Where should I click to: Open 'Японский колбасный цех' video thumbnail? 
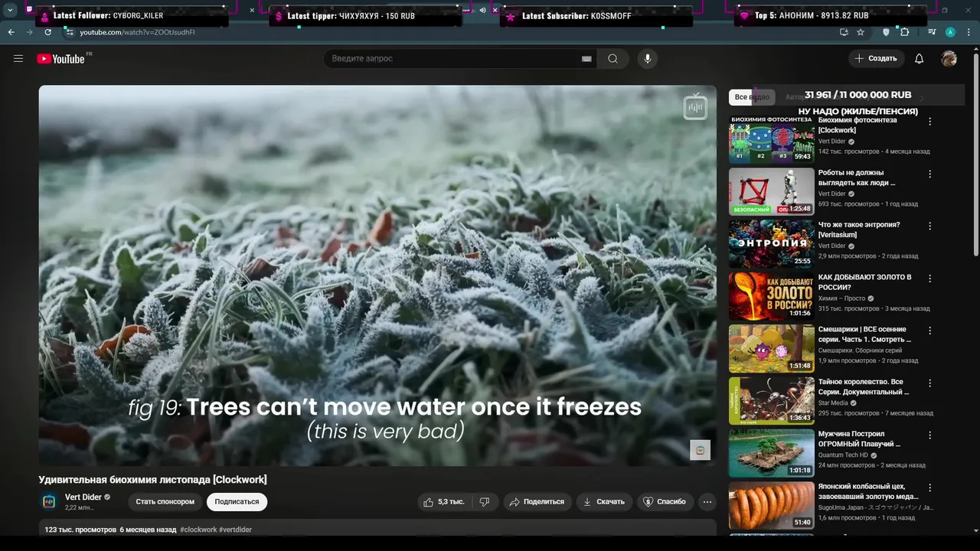tap(772, 505)
